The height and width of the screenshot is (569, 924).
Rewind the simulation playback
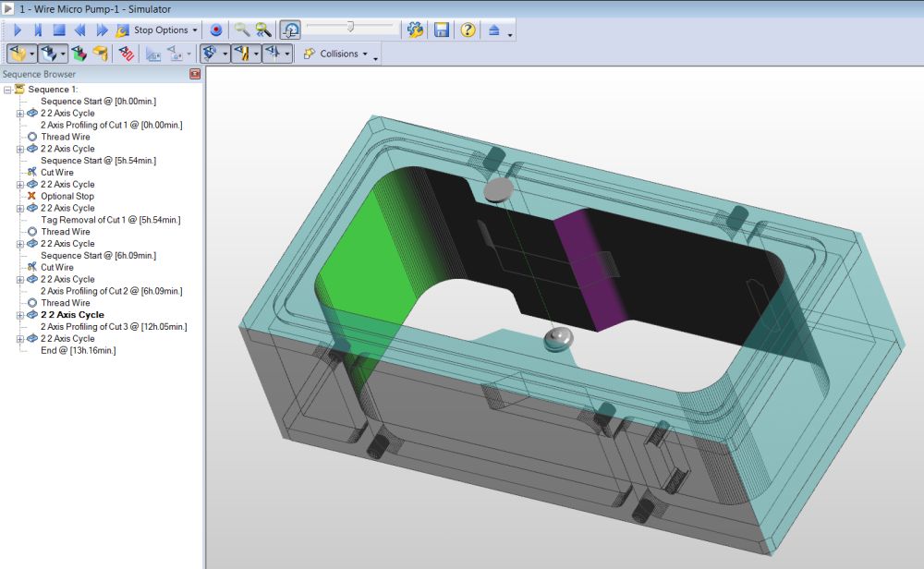click(80, 30)
